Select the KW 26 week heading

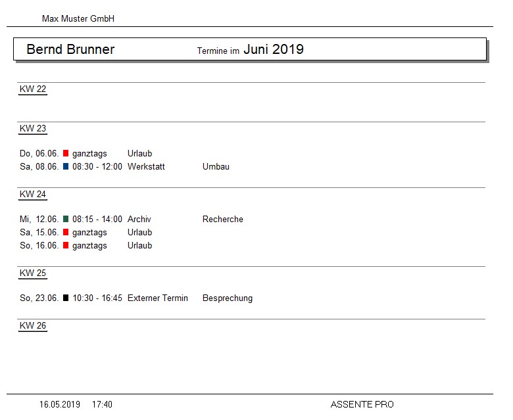point(33,325)
